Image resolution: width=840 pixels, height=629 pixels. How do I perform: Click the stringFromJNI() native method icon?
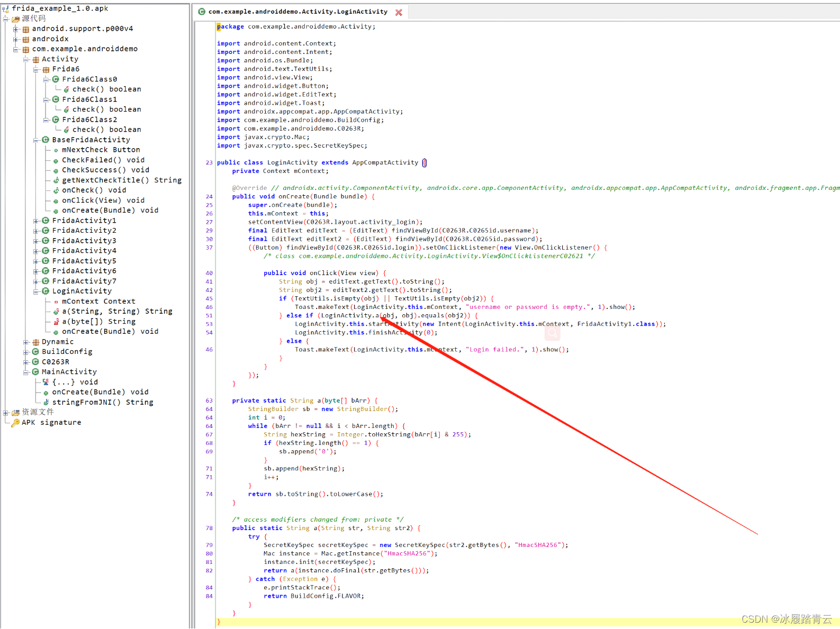click(x=46, y=403)
